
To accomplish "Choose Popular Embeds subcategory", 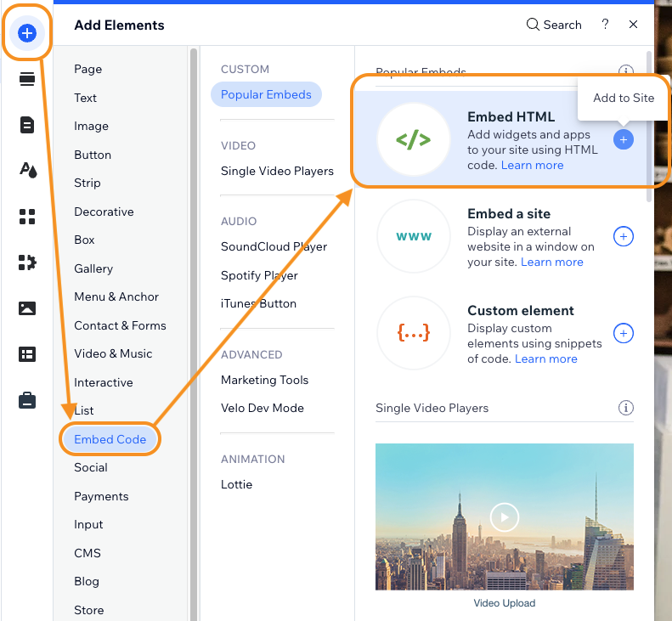I will pyautogui.click(x=266, y=94).
